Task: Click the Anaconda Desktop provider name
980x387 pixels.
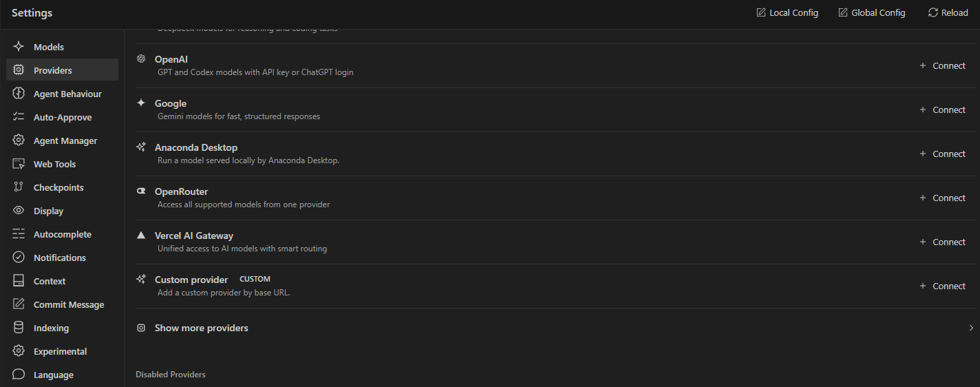Action: coord(196,147)
